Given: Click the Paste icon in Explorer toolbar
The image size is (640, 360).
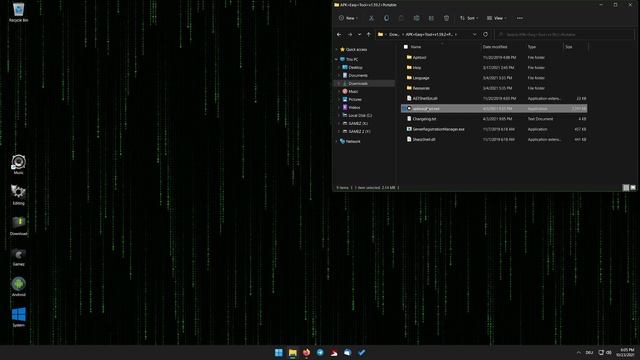Looking at the screenshot, I should [x=401, y=18].
